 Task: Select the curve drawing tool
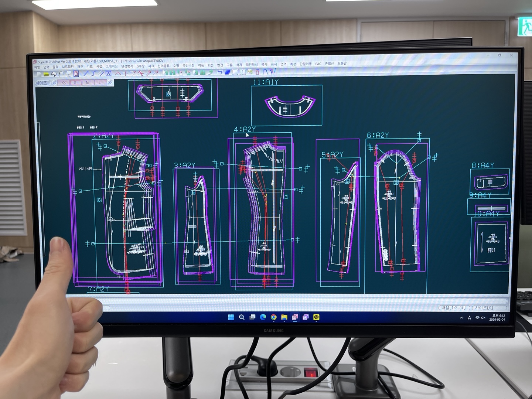tap(93, 74)
